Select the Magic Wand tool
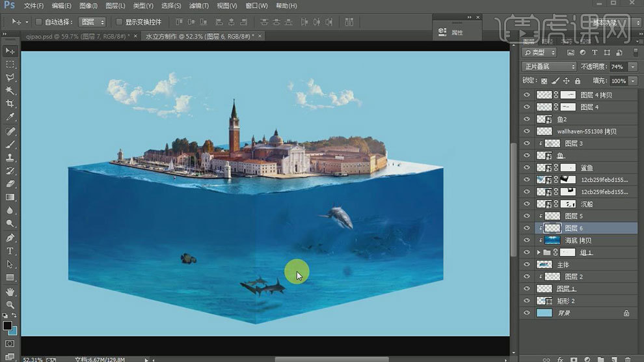Viewport: 644px width, 362px height. 10,90
